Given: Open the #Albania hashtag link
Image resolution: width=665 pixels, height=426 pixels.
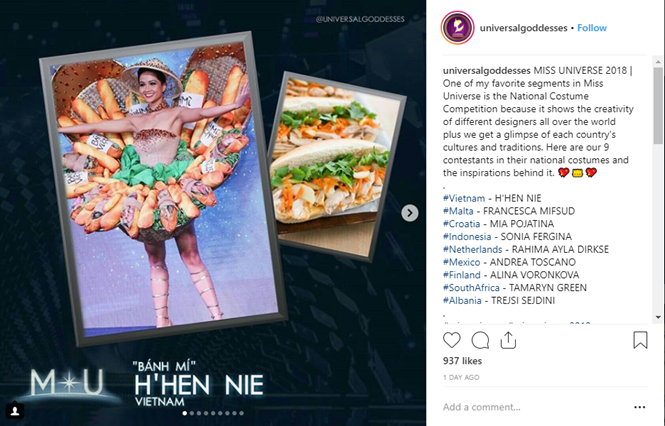Looking at the screenshot, I should [462, 300].
